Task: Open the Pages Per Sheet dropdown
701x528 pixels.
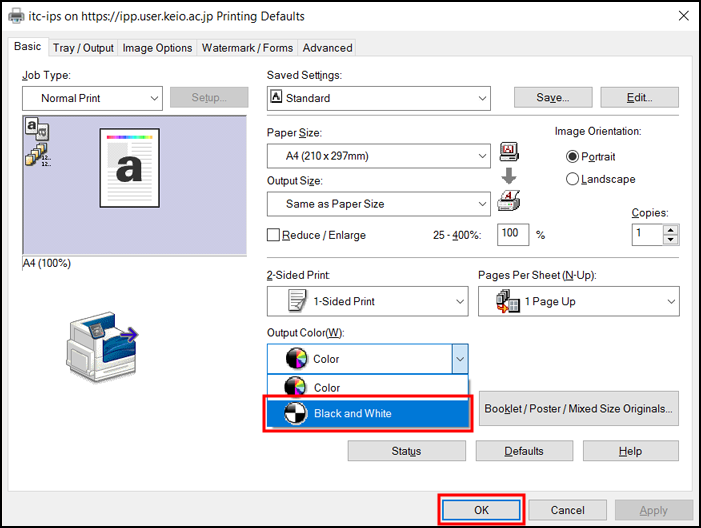Action: coord(579,301)
